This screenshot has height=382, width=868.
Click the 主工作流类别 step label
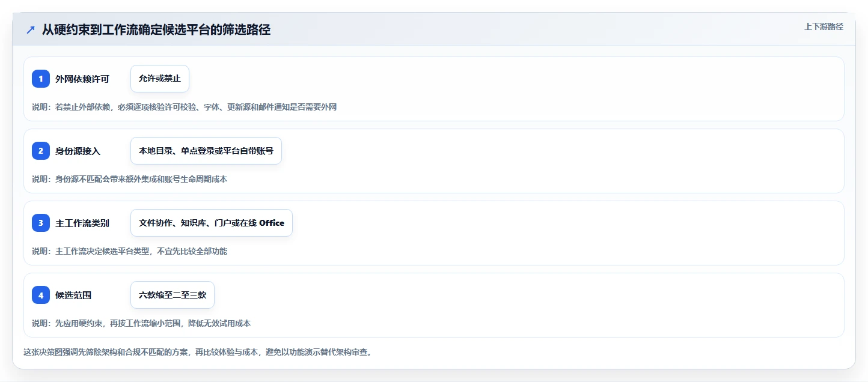tap(82, 223)
